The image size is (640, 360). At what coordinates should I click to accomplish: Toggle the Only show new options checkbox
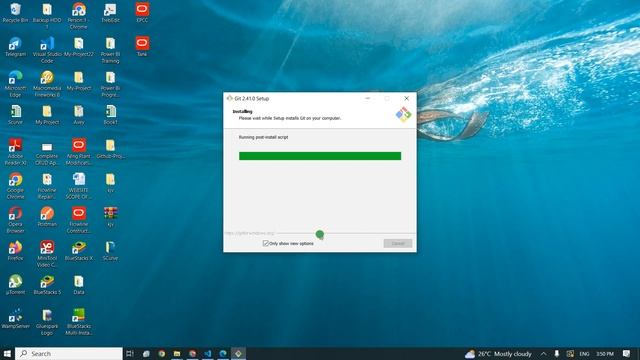266,243
